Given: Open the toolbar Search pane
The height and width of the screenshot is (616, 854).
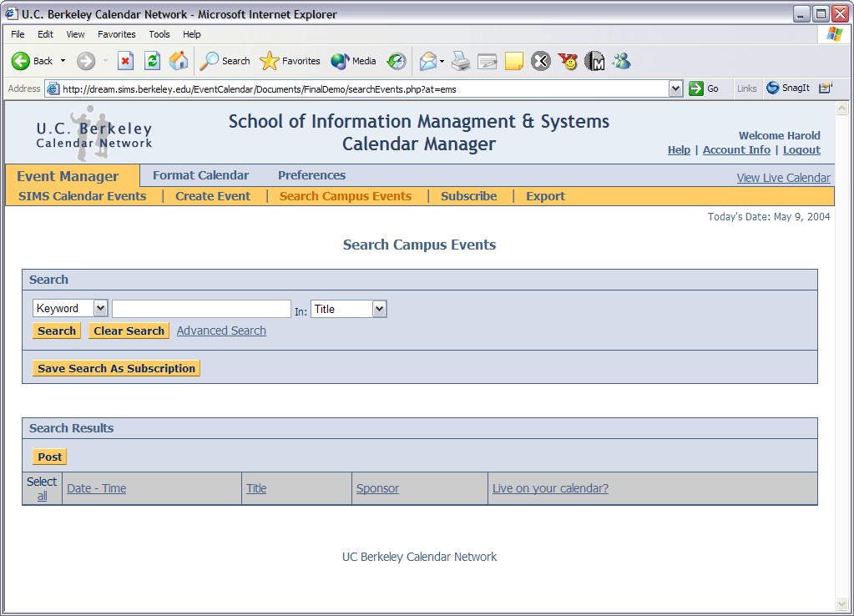Looking at the screenshot, I should pyautogui.click(x=225, y=61).
